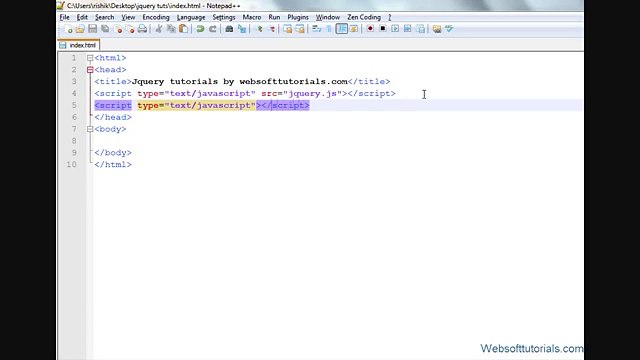Open the Run menu
The height and width of the screenshot is (360, 640).
[274, 17]
